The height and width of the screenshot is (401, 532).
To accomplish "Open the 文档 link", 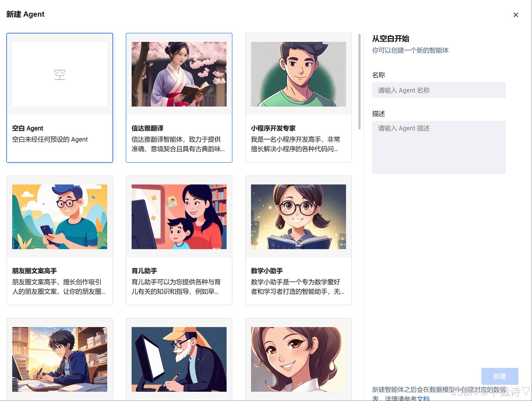I will [423, 398].
